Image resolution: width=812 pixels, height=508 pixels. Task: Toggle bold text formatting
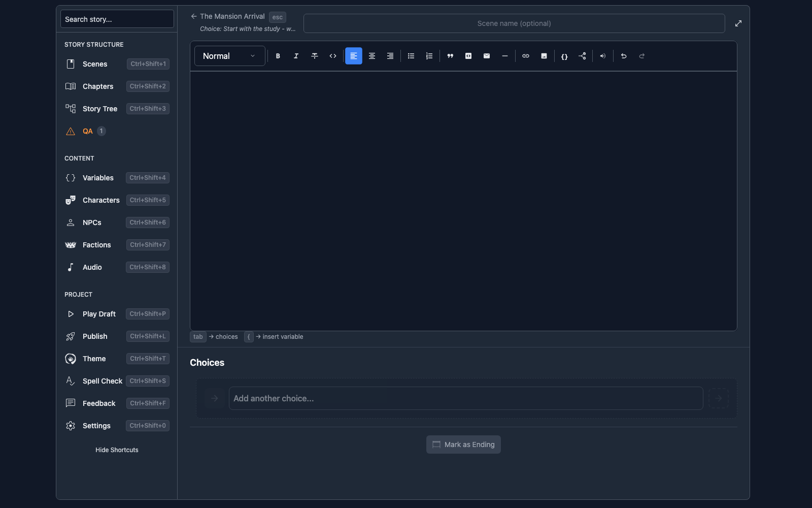point(278,56)
